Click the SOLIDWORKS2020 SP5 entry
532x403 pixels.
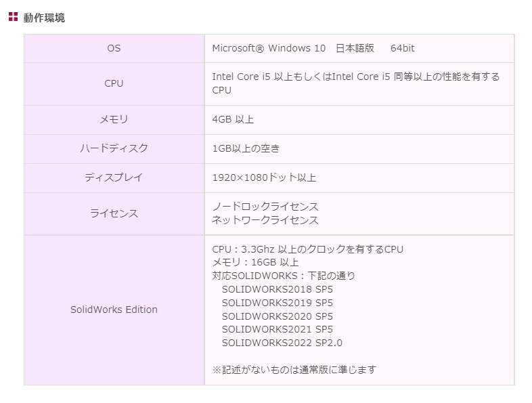(x=278, y=316)
